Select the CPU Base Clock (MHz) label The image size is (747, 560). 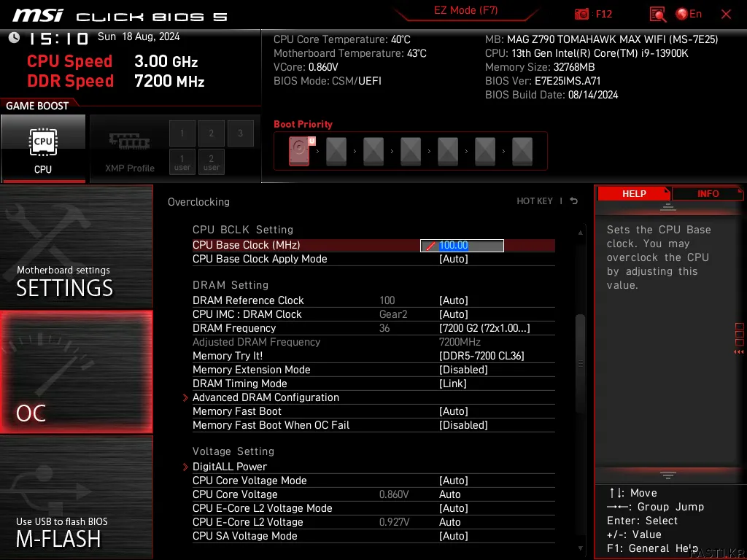click(247, 245)
